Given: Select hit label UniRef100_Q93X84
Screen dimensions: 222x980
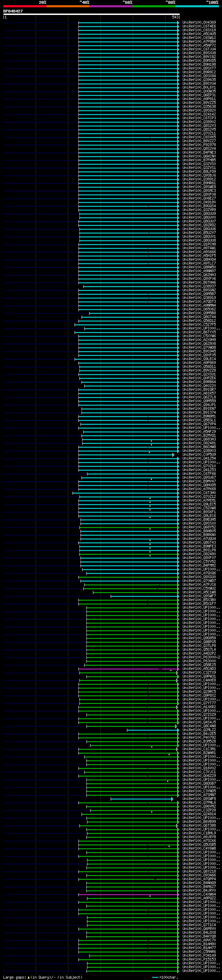Looking at the screenshot, I should pos(199,76).
